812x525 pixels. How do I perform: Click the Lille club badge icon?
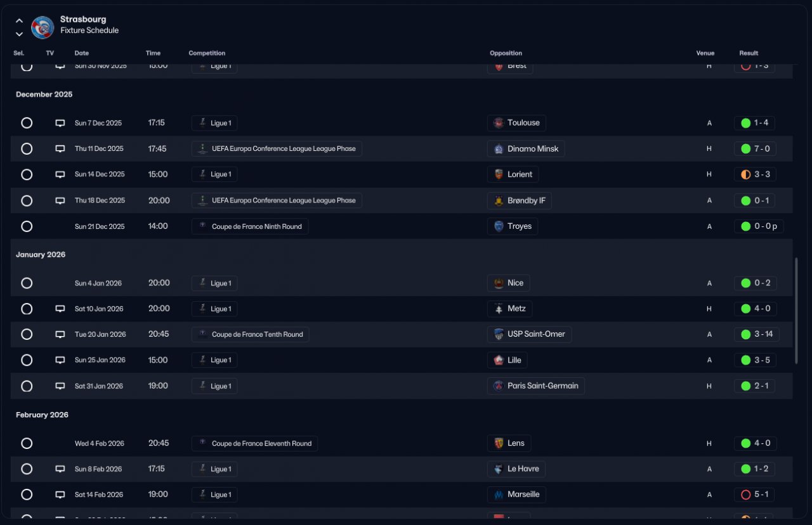click(x=499, y=360)
